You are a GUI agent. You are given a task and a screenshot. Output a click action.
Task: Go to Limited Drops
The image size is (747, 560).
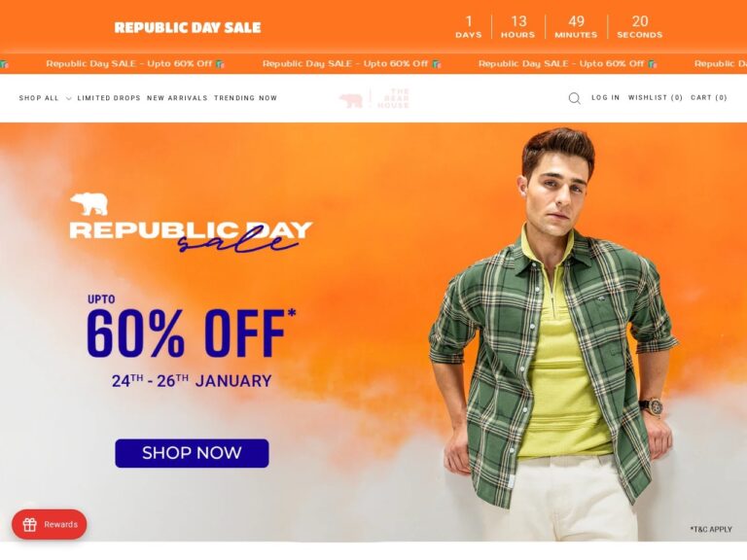click(109, 98)
